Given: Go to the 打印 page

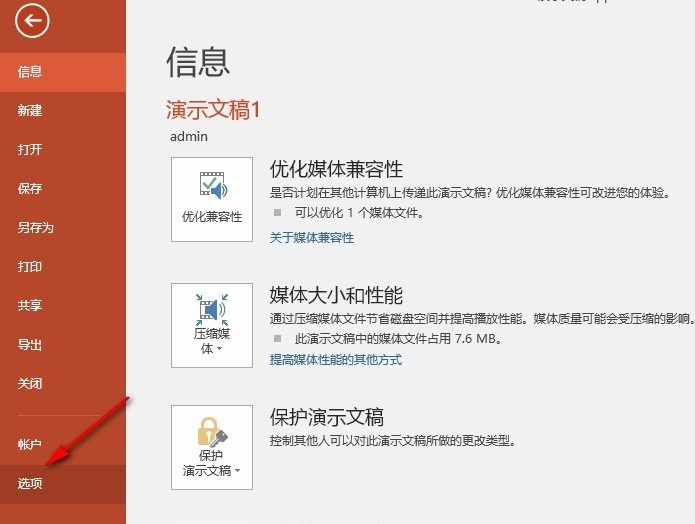Looking at the screenshot, I should click(x=30, y=267).
